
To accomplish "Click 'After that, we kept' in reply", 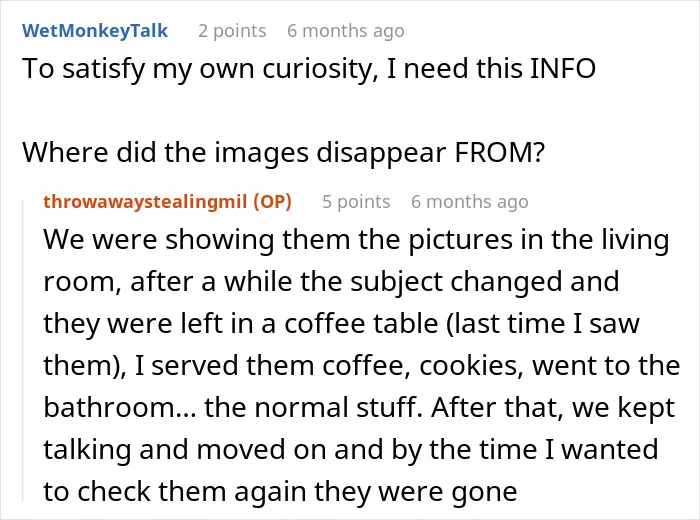I will (x=553, y=408).
